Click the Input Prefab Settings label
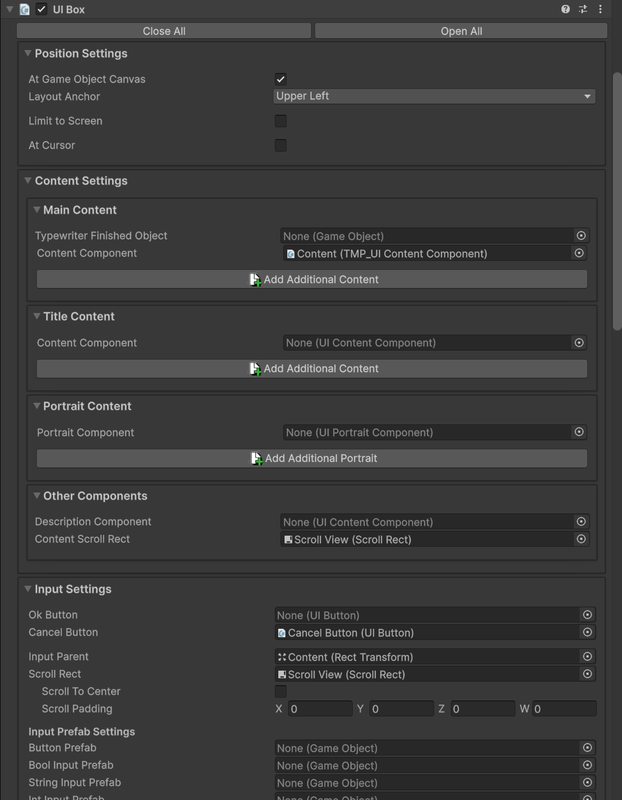622x800 pixels. [x=82, y=732]
